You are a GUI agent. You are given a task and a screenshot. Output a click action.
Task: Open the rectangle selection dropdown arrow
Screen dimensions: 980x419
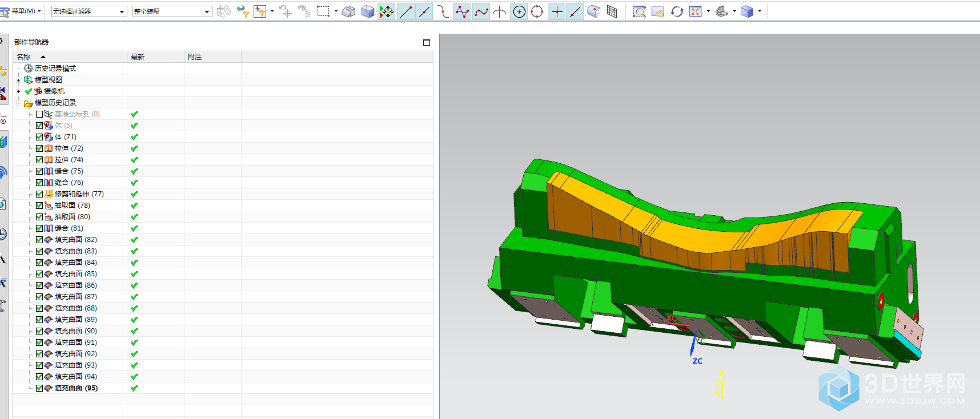(x=336, y=11)
